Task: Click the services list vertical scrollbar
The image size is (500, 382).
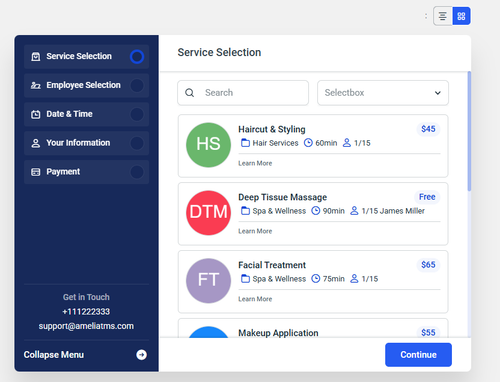Action: pyautogui.click(x=469, y=131)
